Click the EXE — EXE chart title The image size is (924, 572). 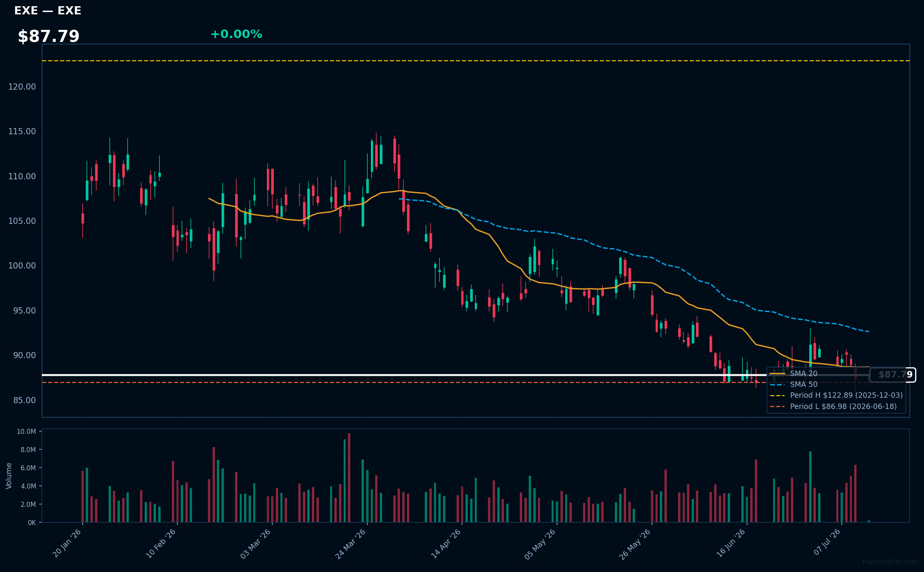(48, 11)
